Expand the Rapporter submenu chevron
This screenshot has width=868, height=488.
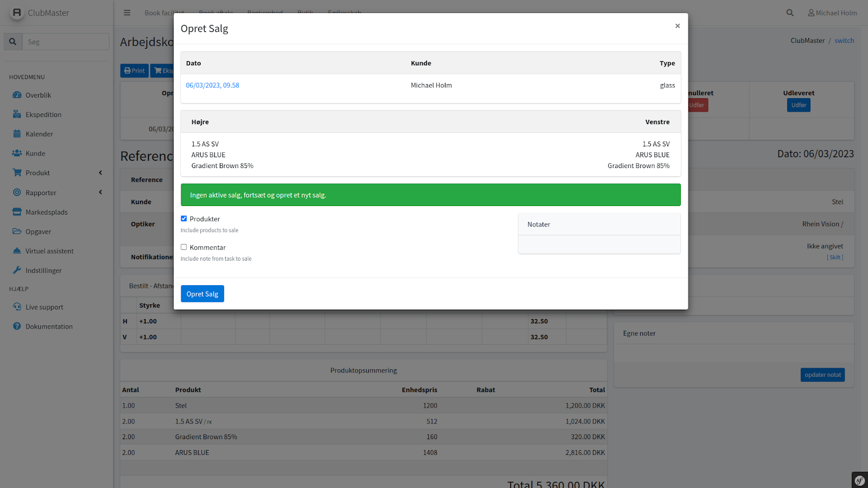[x=100, y=192]
